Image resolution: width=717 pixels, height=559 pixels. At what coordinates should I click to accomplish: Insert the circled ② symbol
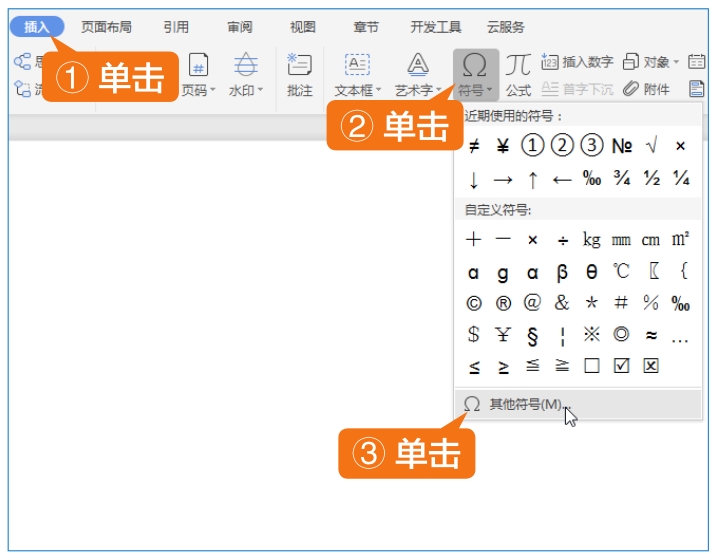(x=562, y=146)
